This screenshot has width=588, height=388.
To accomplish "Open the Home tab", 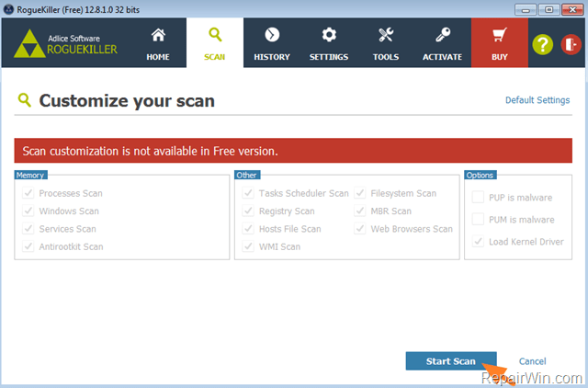I will pos(158,43).
